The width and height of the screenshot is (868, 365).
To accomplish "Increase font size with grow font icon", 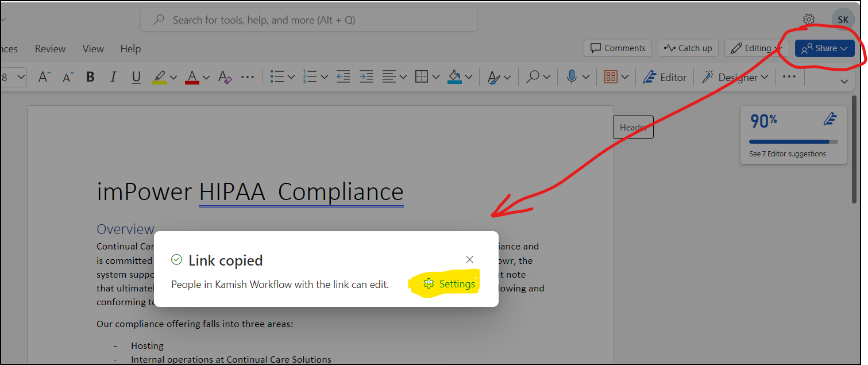I will tap(45, 77).
